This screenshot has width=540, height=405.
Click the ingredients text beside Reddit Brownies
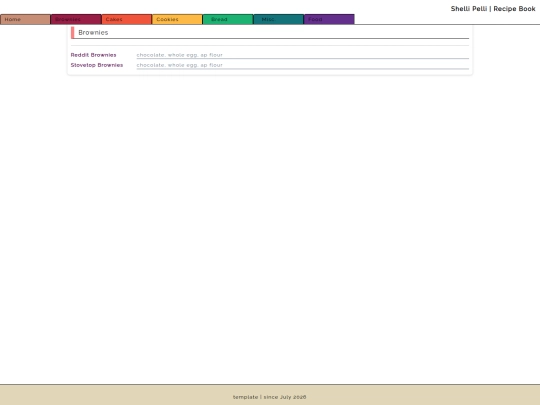tap(179, 55)
